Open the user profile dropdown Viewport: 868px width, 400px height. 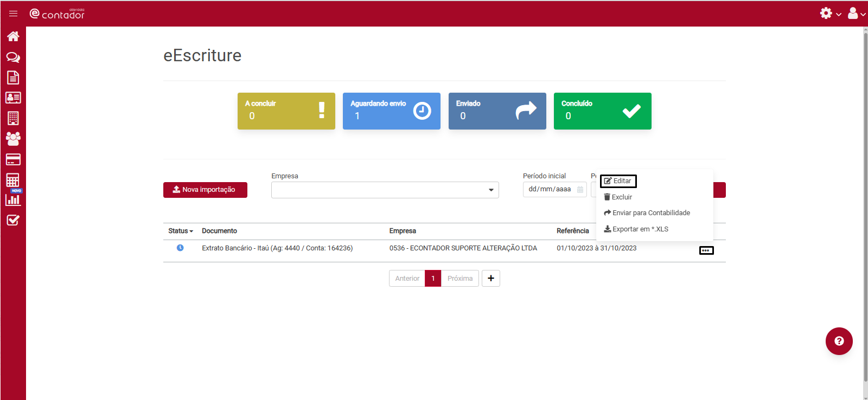point(856,14)
